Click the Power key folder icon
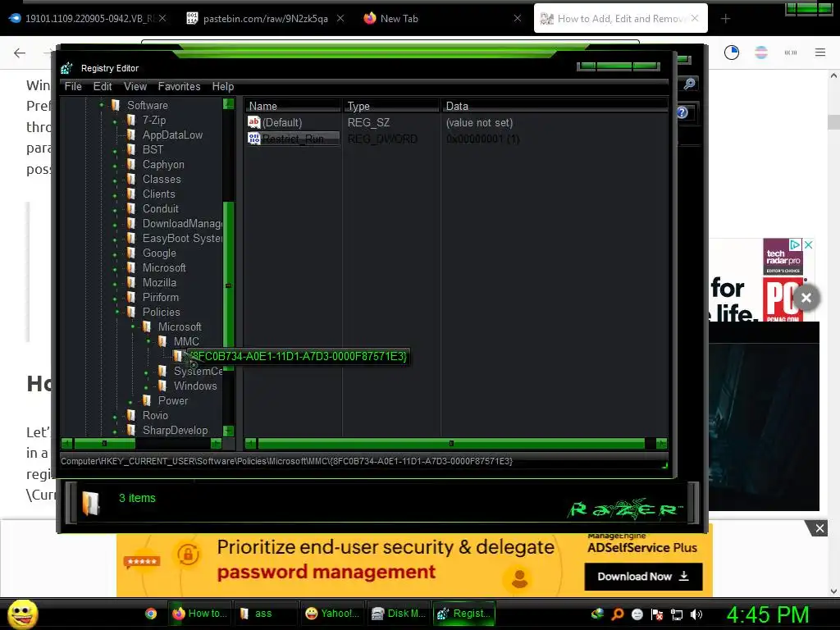 click(x=147, y=400)
